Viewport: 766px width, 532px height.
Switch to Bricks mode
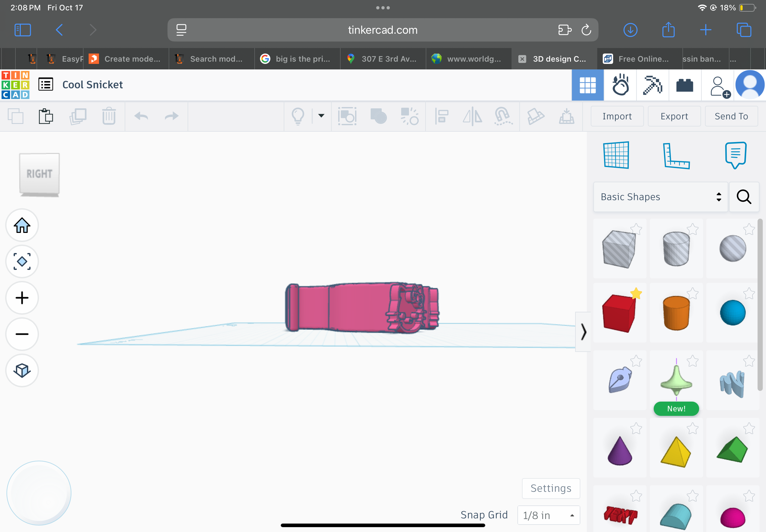685,85
